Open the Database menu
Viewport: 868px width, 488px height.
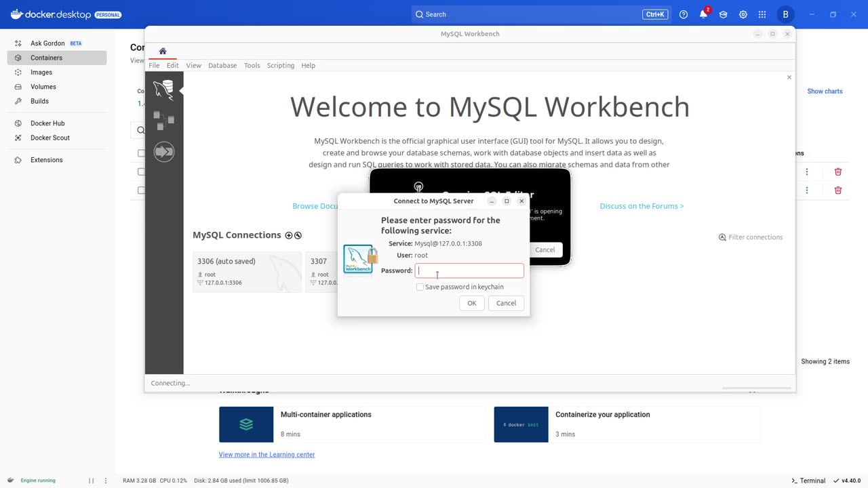pos(222,66)
